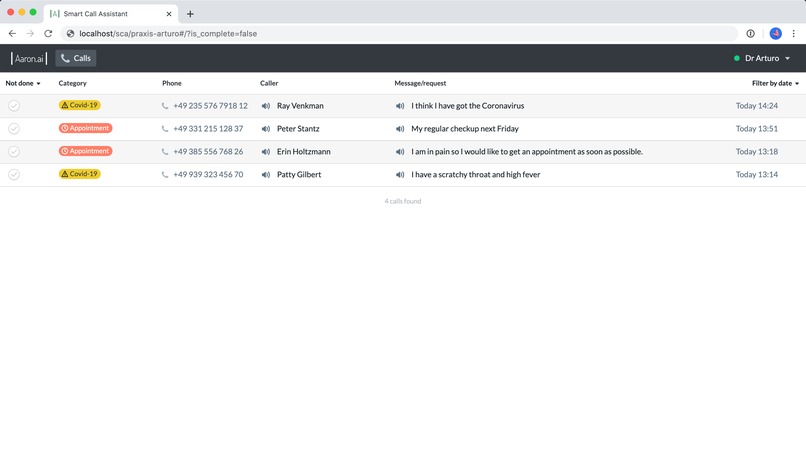Click the '4 calls found' text
The image size is (806, 453).
(x=402, y=202)
